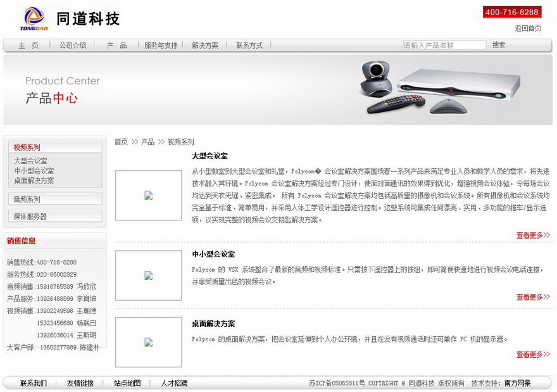557x392 pixels.
Task: Open the 桌面解决方案 product title
Action: coord(213,324)
